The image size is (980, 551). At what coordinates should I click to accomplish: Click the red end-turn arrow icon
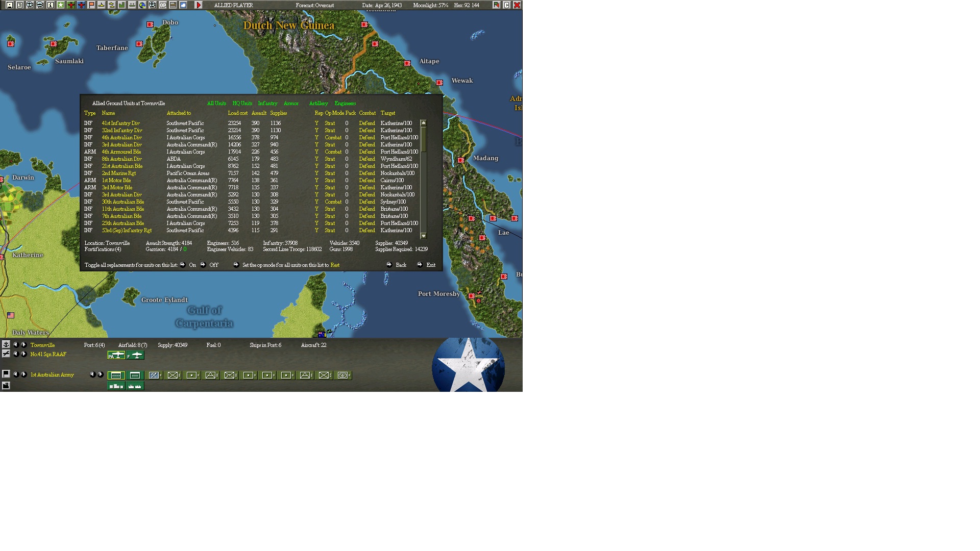[199, 5]
